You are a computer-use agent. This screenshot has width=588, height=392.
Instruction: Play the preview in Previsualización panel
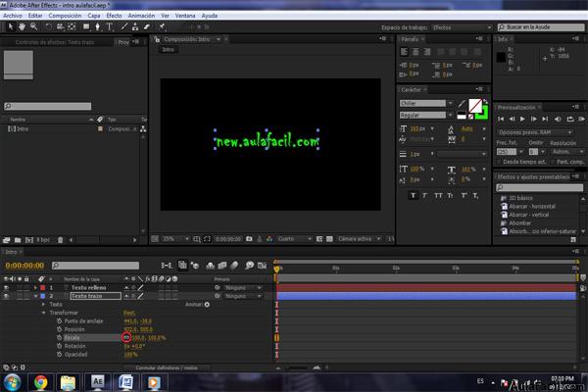coord(522,119)
